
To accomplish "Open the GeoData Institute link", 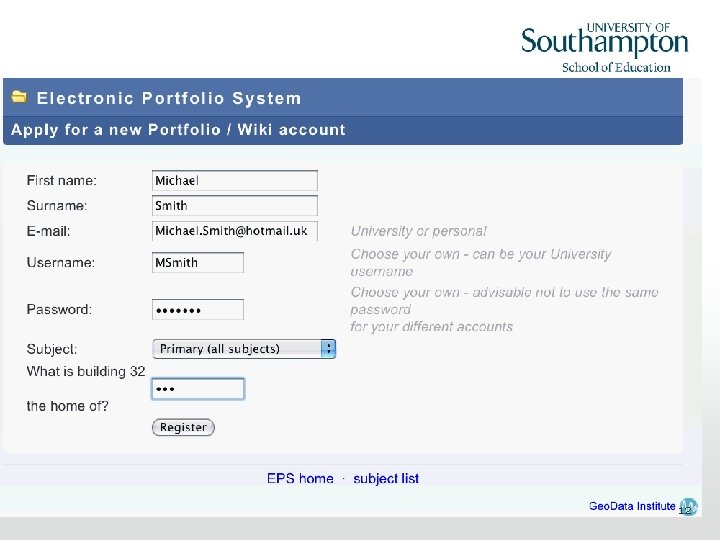I will click(632, 506).
